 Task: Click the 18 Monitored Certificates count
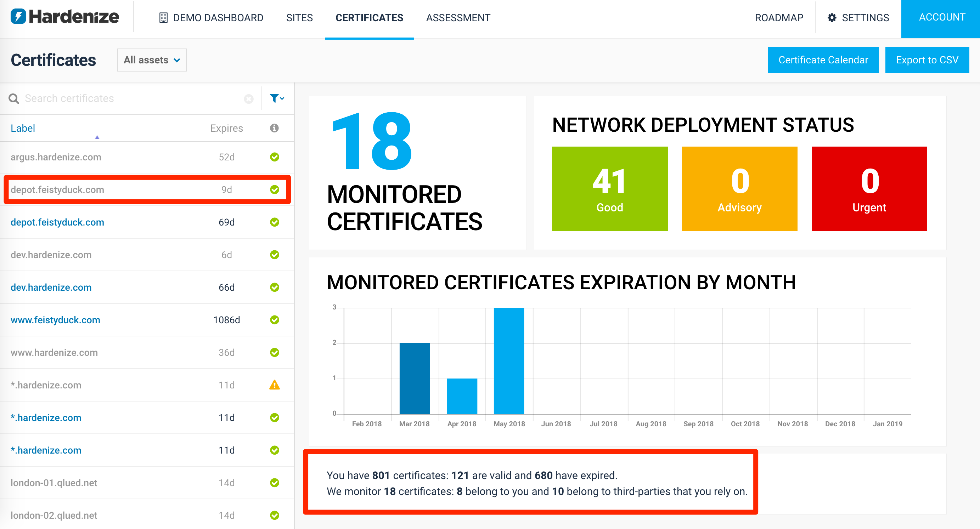372,141
